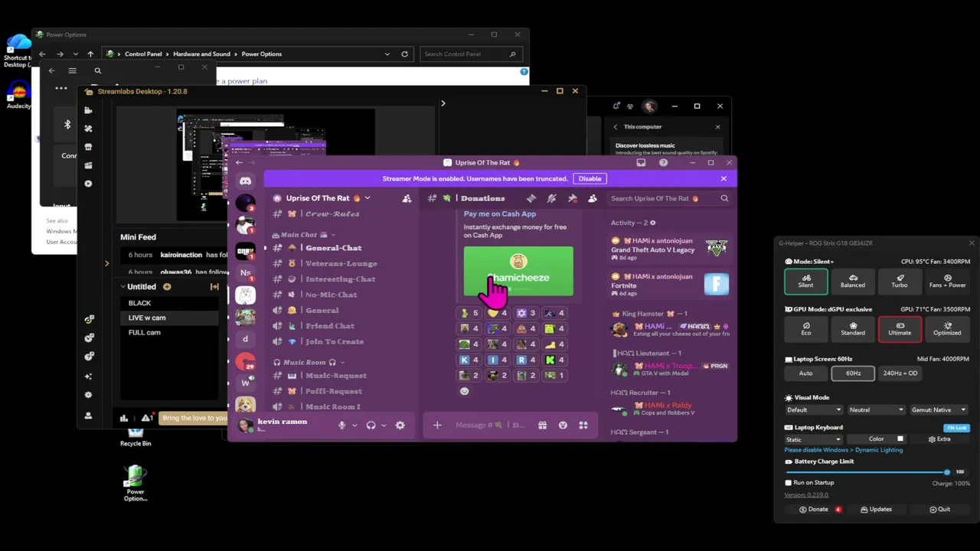
Task: Select BLACK scene in Streamlabs
Action: tap(168, 303)
